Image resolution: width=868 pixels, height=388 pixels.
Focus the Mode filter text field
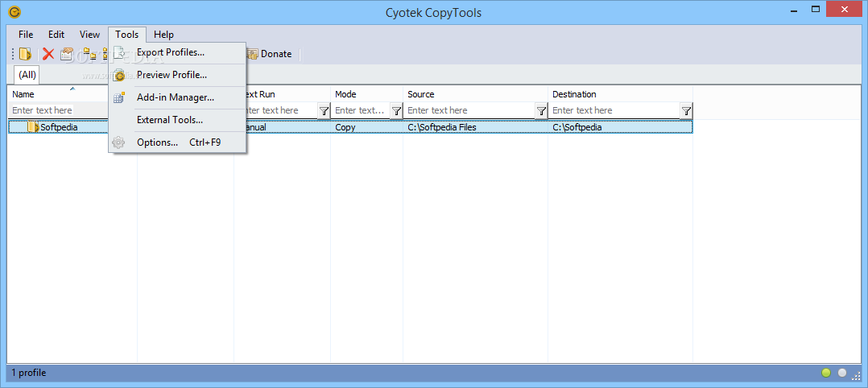pyautogui.click(x=361, y=111)
